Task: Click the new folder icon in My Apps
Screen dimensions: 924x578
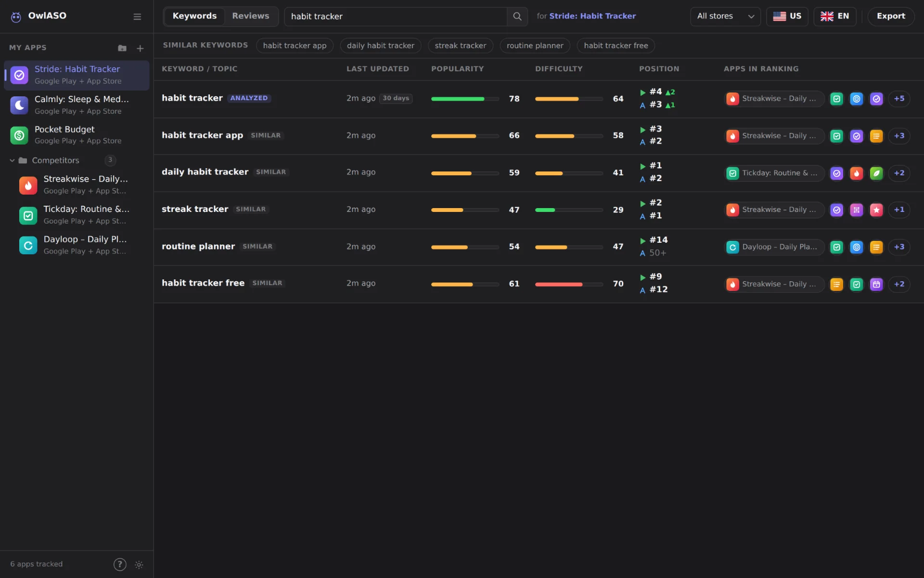Action: pos(122,48)
